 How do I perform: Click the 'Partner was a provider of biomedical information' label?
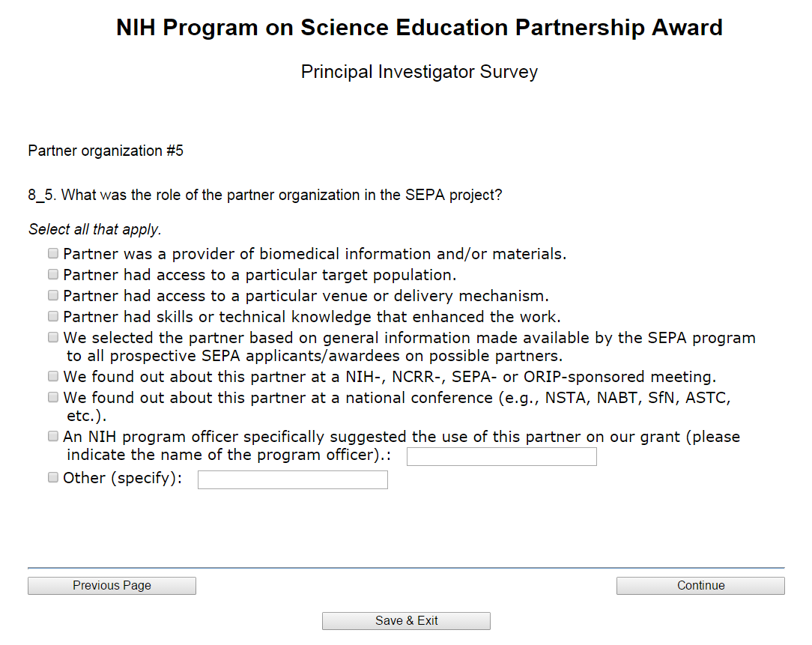click(315, 254)
